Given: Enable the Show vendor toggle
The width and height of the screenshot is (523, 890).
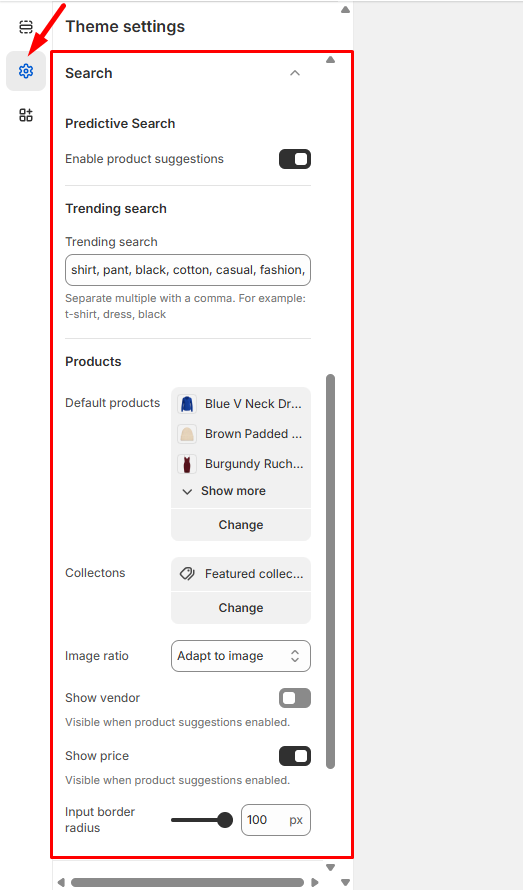Looking at the screenshot, I should 295,698.
